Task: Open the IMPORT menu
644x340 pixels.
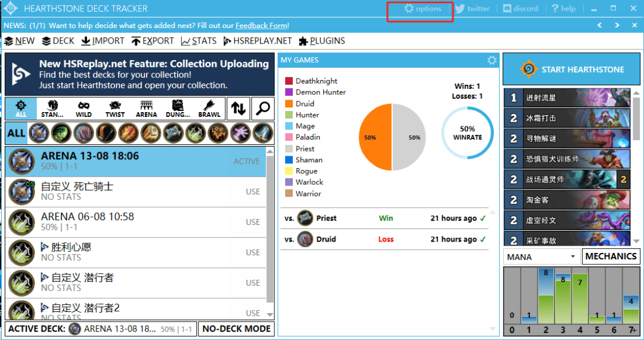Action: pyautogui.click(x=103, y=41)
